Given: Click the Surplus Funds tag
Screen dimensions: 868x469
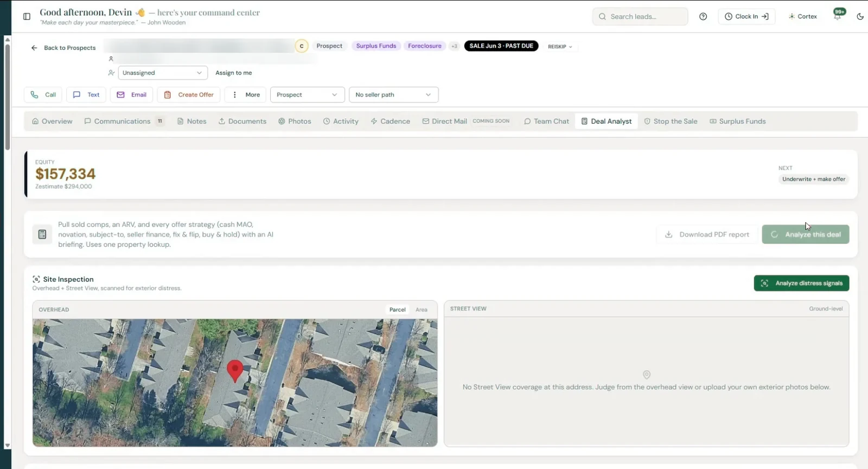Looking at the screenshot, I should coord(376,46).
